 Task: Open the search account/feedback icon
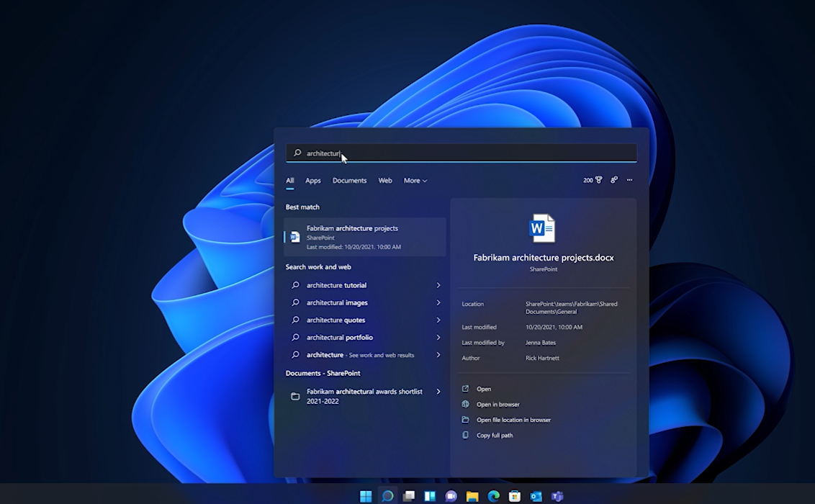coord(614,180)
